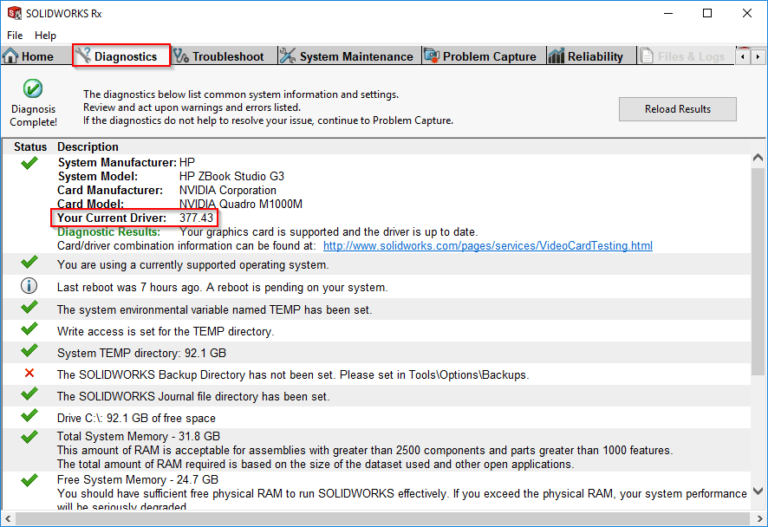Click the SOLIDWORKS Rx app icon in title bar
768x527 pixels.
[x=14, y=13]
